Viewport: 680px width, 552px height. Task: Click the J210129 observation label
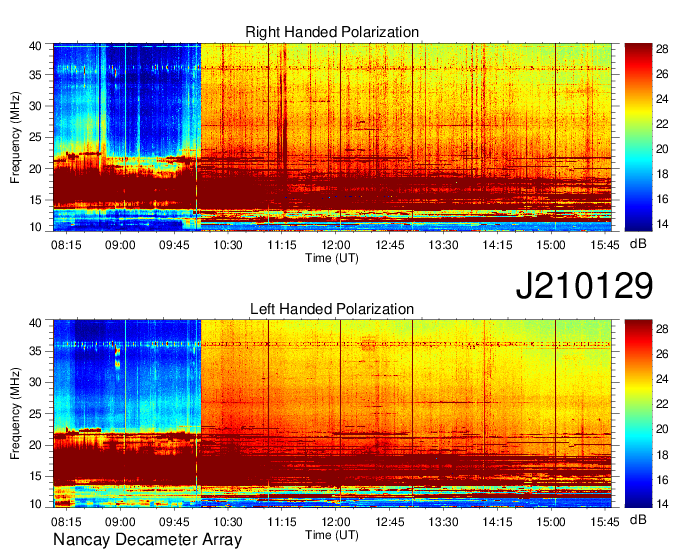pos(584,285)
